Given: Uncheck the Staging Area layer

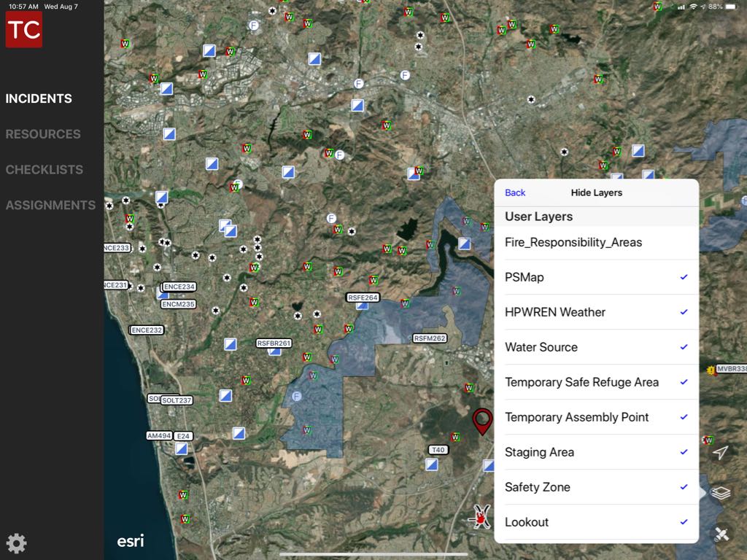Looking at the screenshot, I should click(596, 452).
